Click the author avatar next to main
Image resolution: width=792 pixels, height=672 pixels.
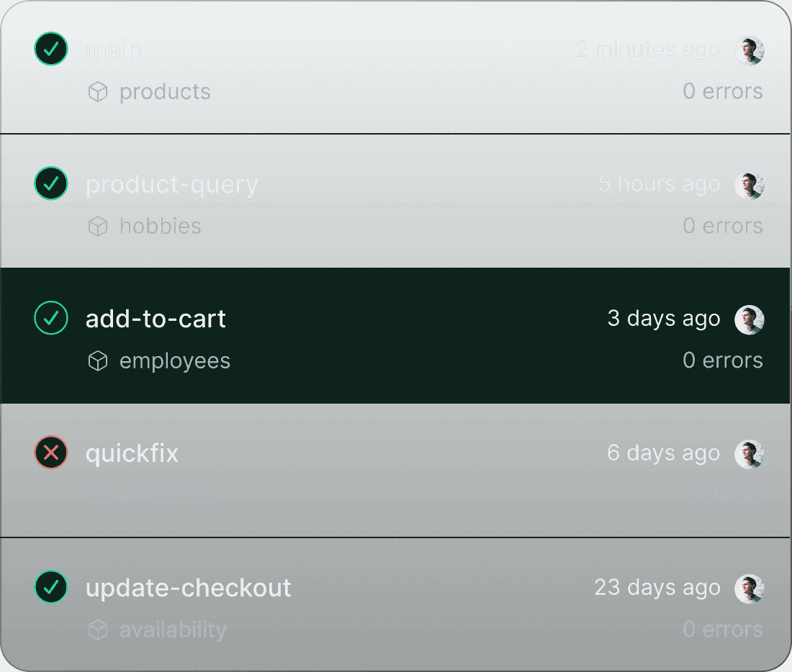click(749, 50)
